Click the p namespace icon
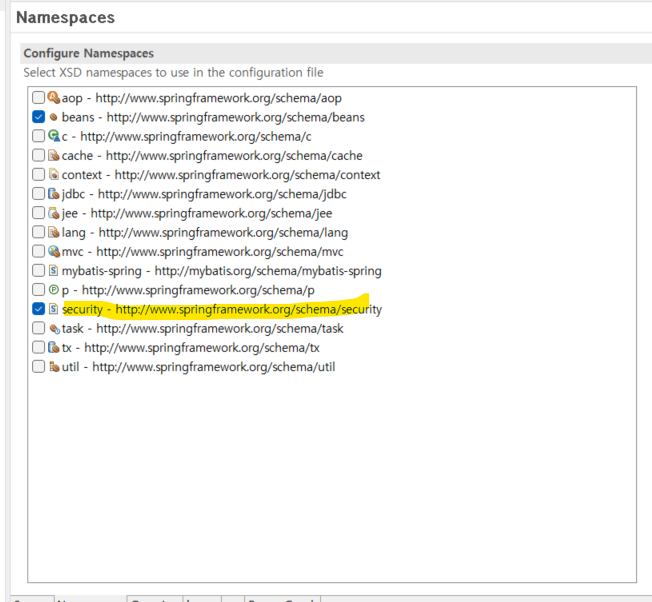 [x=54, y=289]
